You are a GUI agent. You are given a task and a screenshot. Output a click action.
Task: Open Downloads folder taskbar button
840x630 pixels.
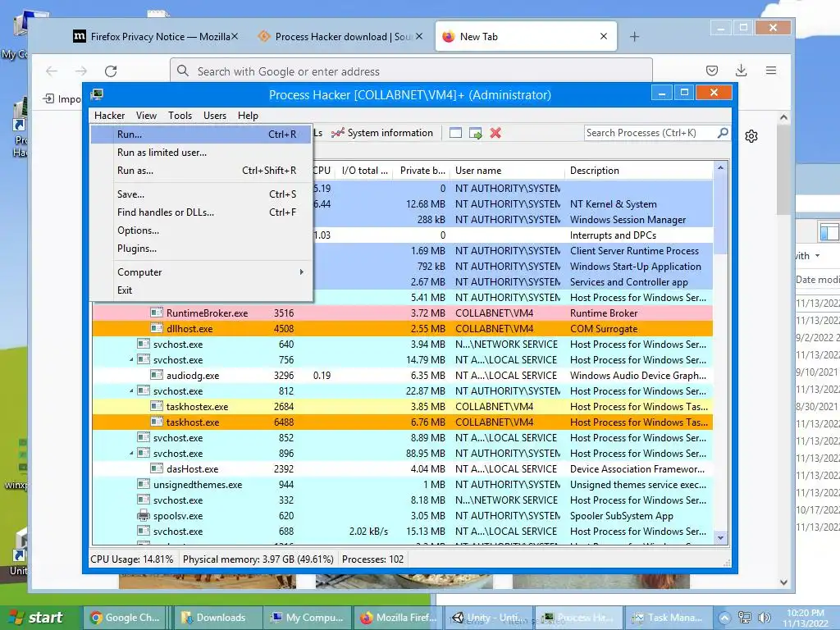(218, 618)
